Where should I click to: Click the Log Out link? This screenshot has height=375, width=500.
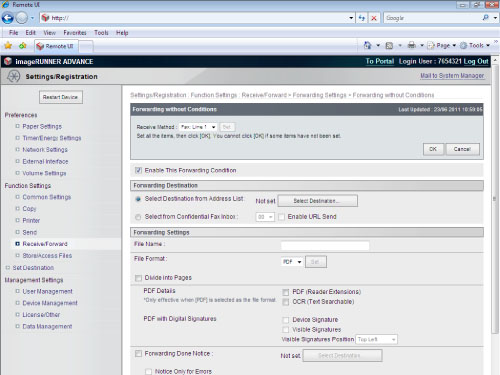[476, 61]
